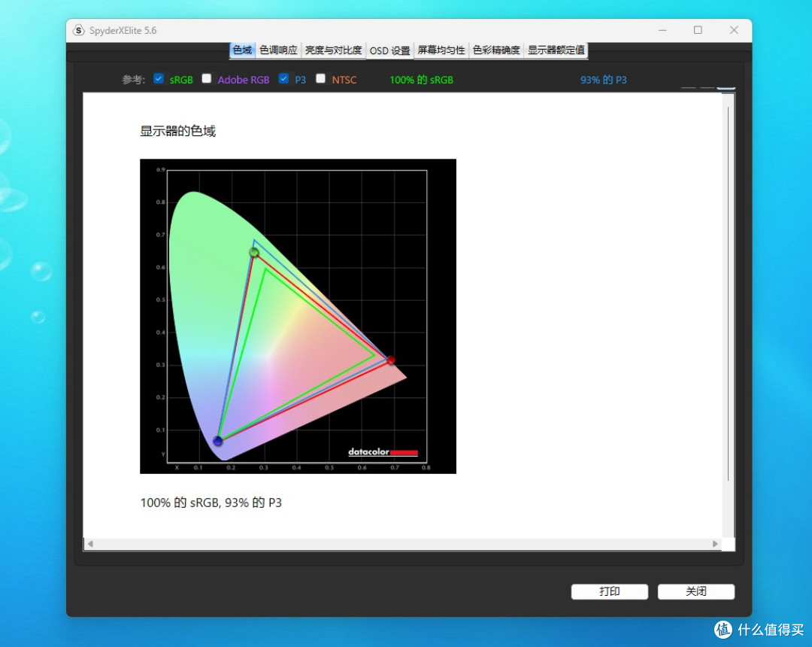Enable the Adobe RGB reference checkbox
The image size is (812, 647).
click(207, 79)
